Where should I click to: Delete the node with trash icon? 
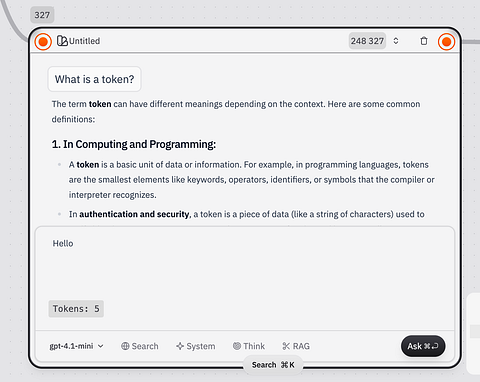point(424,41)
